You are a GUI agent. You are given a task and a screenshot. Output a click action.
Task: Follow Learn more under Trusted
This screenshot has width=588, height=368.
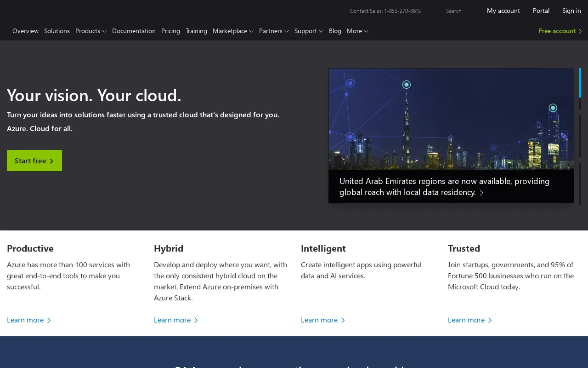point(470,320)
